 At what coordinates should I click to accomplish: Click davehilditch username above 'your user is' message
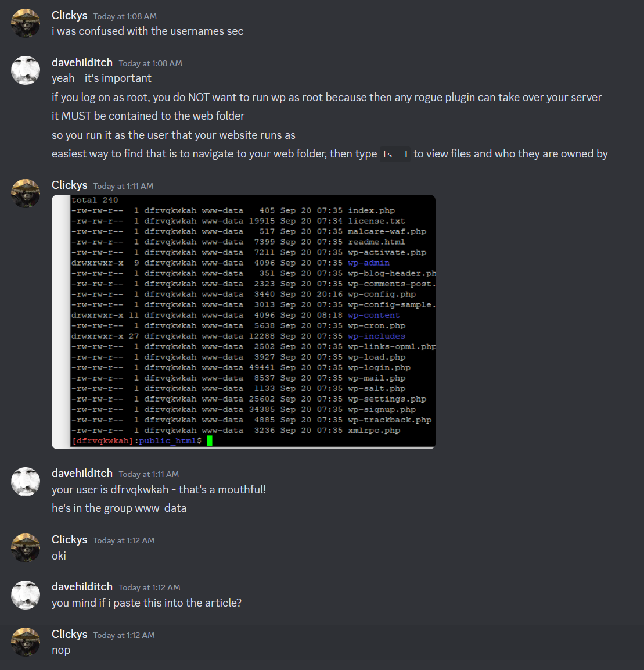click(x=82, y=474)
